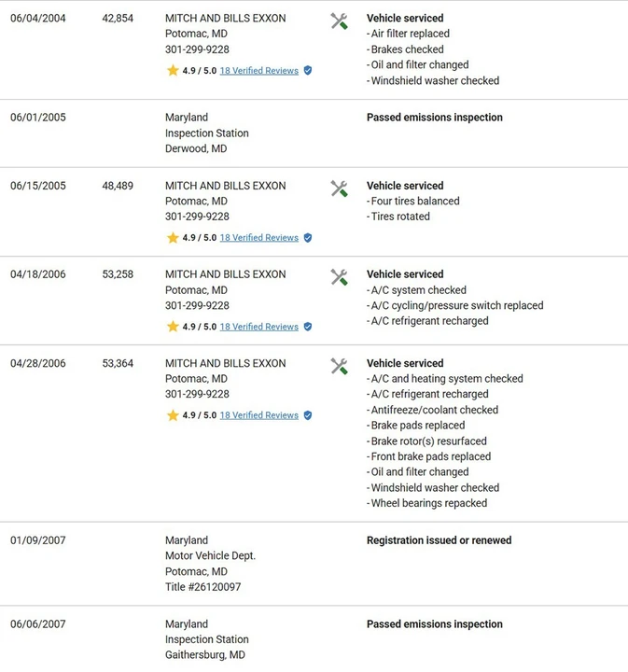Click the verified shield badge in 06/15/2005 entry
Screen dimensions: 628x672
(x=308, y=237)
